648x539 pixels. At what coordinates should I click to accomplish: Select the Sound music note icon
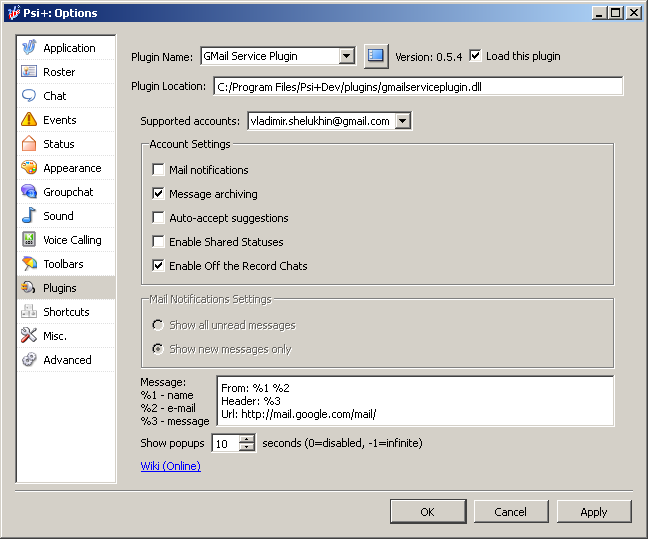[29, 216]
